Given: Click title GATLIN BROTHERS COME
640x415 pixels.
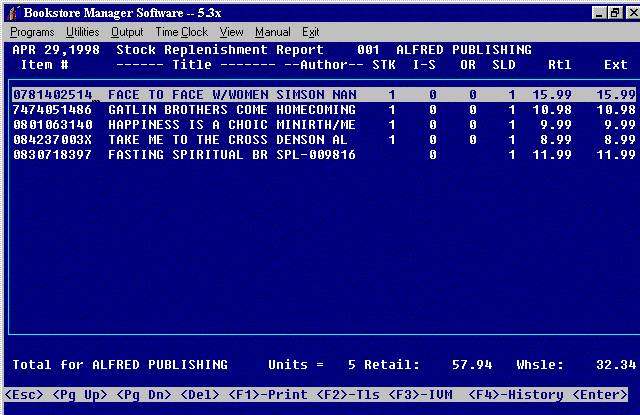Looking at the screenshot, I should pyautogui.click(x=188, y=110).
